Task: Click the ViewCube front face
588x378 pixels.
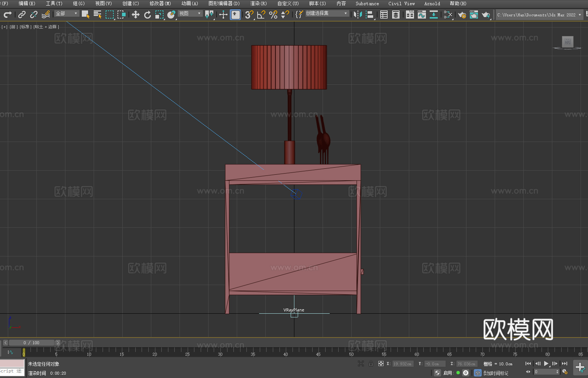Action: tap(568, 42)
